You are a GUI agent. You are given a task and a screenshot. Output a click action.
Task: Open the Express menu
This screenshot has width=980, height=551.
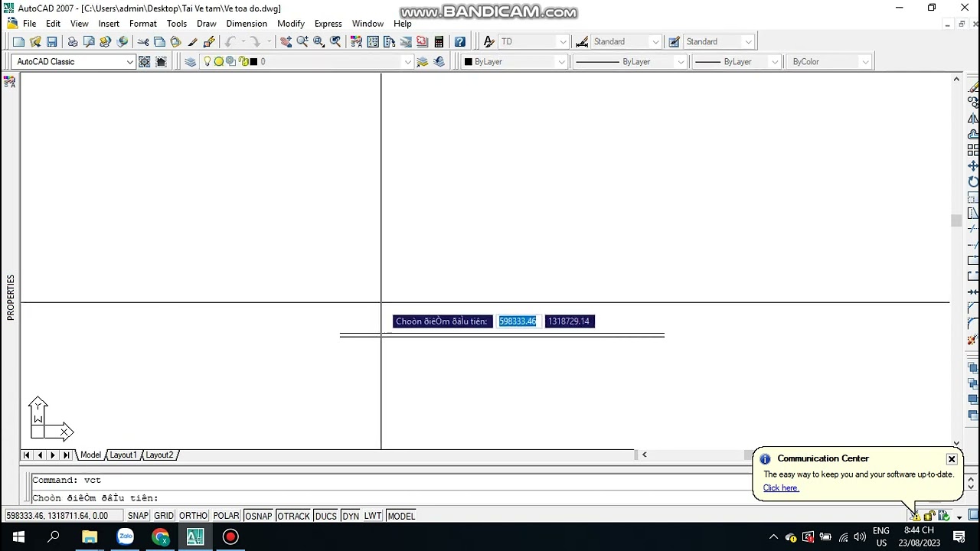tap(328, 24)
